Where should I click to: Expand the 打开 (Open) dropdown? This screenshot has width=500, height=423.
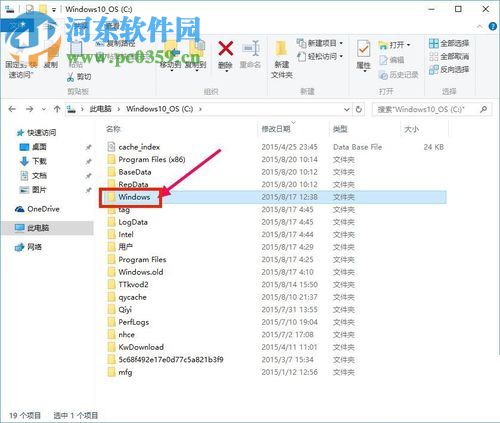click(409, 45)
